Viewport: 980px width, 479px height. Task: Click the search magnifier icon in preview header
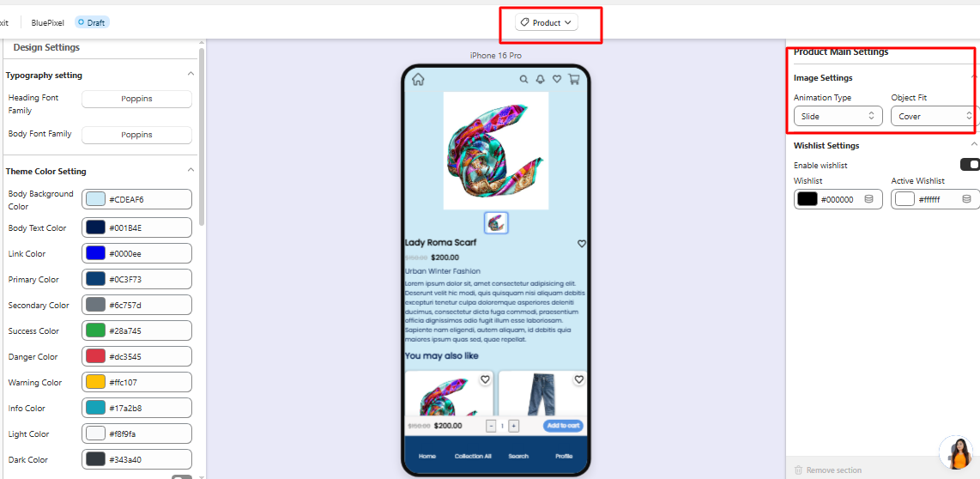click(523, 80)
